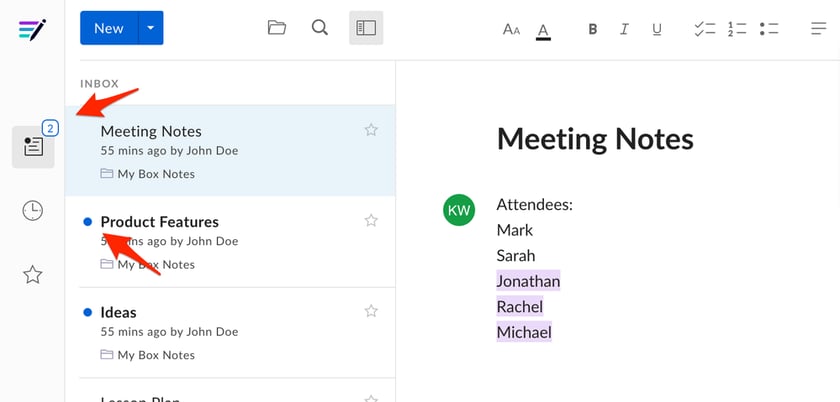Click the name Sarah in the note
This screenshot has height=402, width=840.
tap(516, 256)
